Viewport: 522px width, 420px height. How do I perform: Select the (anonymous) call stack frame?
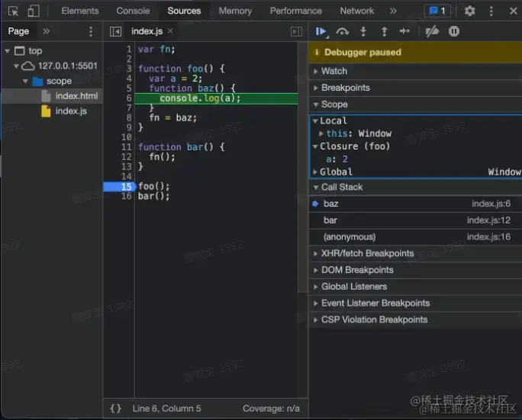coord(415,237)
